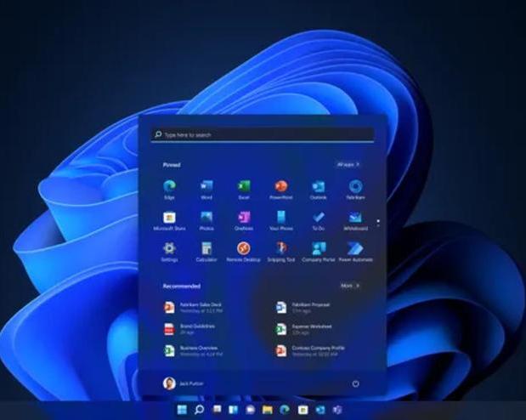Launch the Power Automate app
Image resolution: width=526 pixels, height=420 pixels.
pos(355,253)
